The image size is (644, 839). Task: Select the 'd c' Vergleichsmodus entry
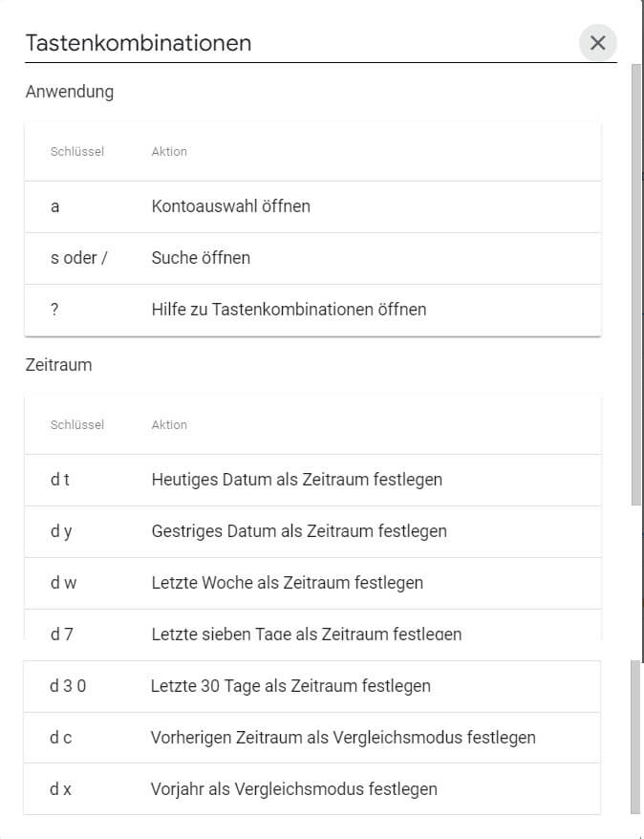click(287, 738)
